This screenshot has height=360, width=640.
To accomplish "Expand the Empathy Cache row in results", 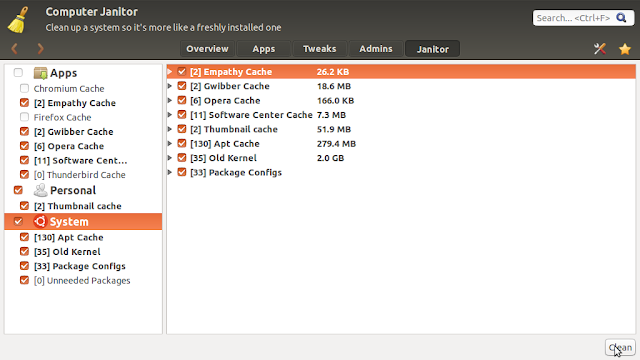I will pyautogui.click(x=170, y=71).
